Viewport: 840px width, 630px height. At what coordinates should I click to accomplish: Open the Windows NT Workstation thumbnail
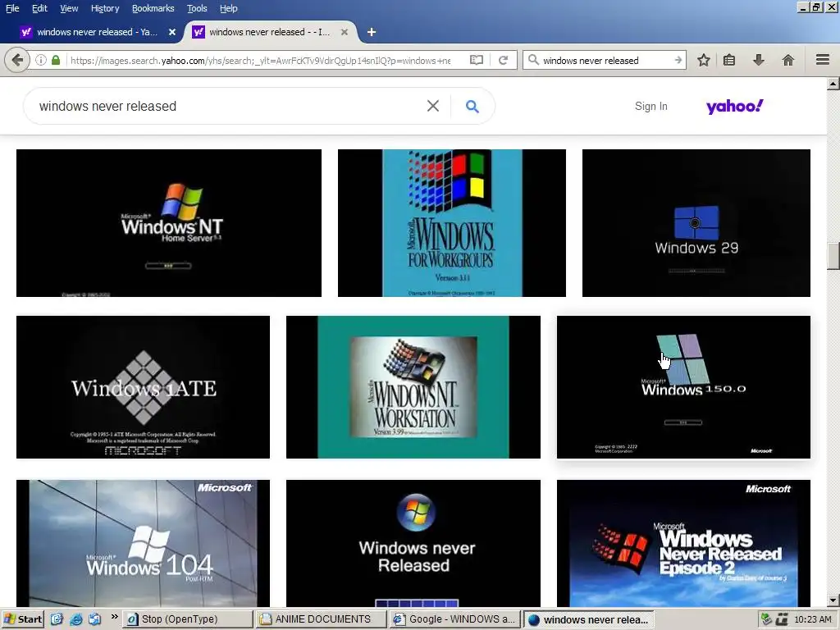tap(413, 387)
